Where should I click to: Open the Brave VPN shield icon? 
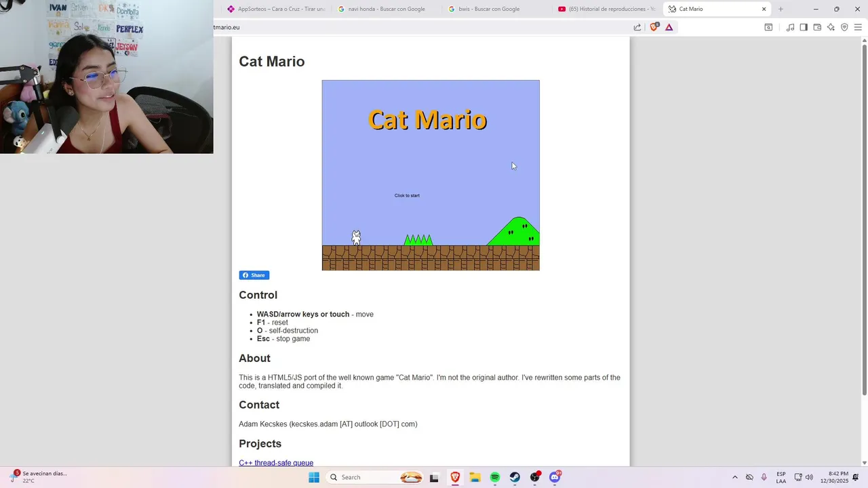844,27
